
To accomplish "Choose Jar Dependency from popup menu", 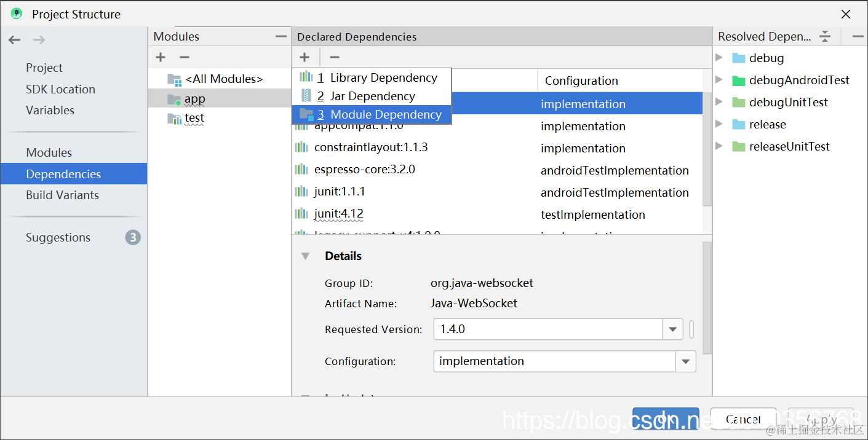I will (x=372, y=96).
